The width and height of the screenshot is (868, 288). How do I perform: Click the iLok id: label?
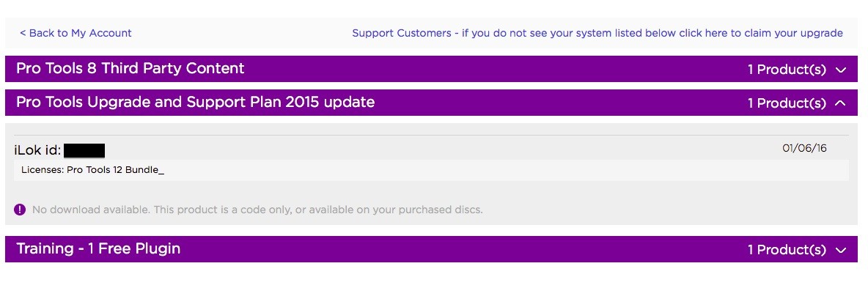[37, 150]
